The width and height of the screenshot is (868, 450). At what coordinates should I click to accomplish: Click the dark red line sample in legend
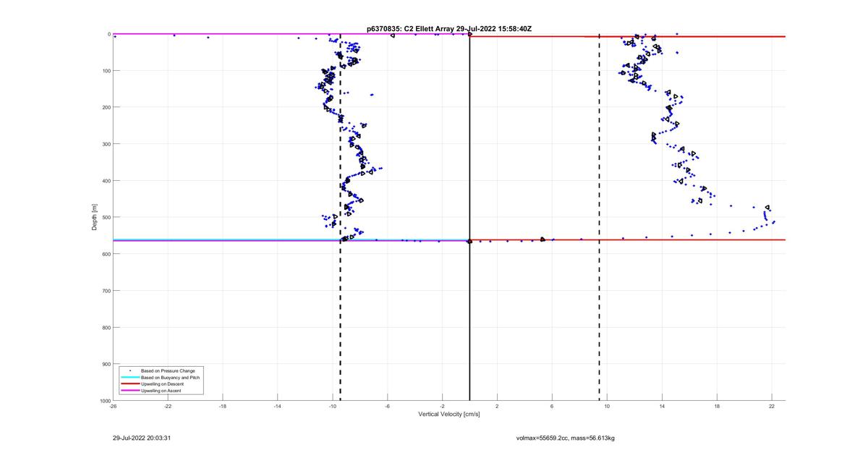[x=129, y=383]
